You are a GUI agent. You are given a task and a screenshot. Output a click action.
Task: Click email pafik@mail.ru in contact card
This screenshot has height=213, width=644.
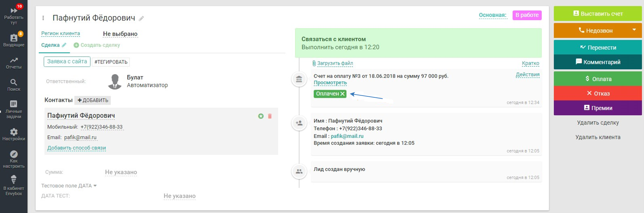pyautogui.click(x=80, y=137)
